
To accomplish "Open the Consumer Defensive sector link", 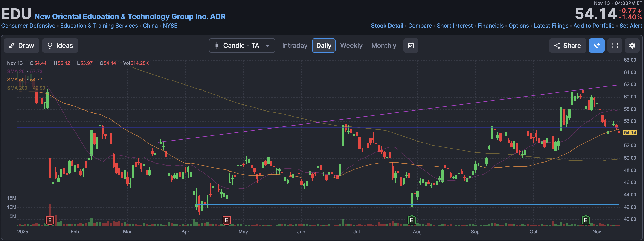I will coord(28,26).
